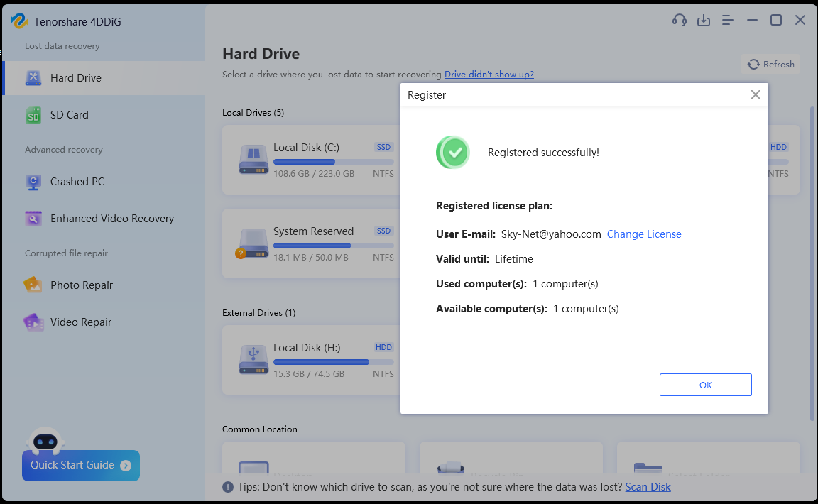The image size is (818, 504).
Task: Select the Local Disk (H:) USB drive icon
Action: pos(253,359)
